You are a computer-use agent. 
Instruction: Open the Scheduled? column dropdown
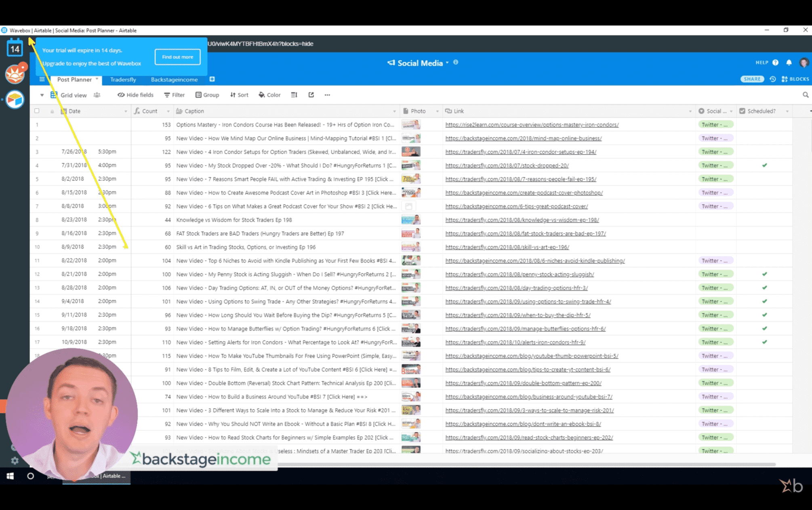[787, 111]
